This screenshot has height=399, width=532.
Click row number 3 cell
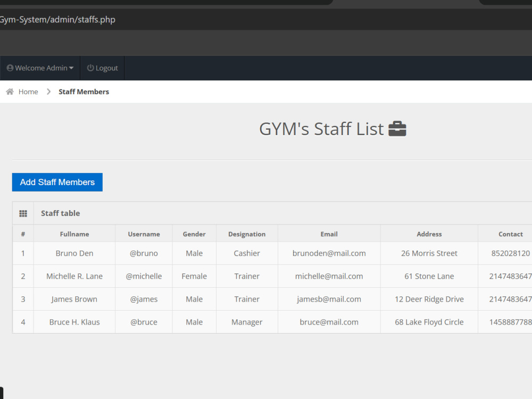tap(23, 299)
